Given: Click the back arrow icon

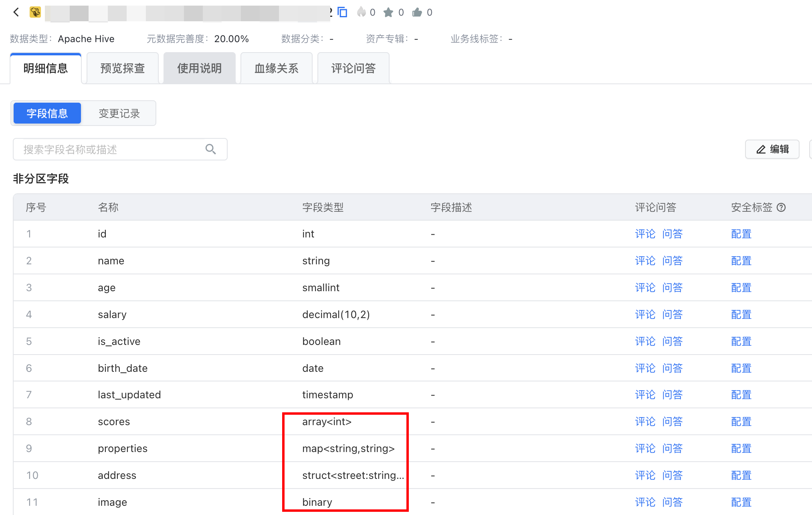Looking at the screenshot, I should [16, 12].
